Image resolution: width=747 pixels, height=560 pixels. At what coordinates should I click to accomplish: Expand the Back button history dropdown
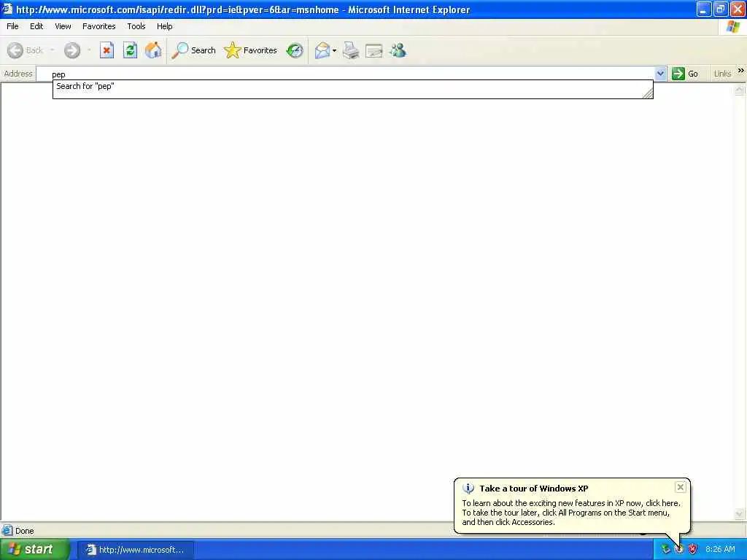pyautogui.click(x=52, y=50)
